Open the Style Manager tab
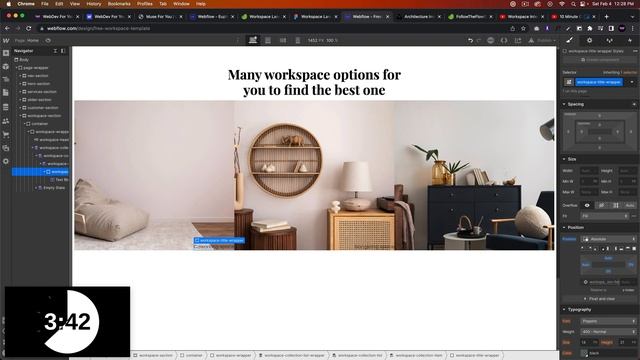Image resolution: width=640 pixels, height=360 pixels. coord(609,40)
